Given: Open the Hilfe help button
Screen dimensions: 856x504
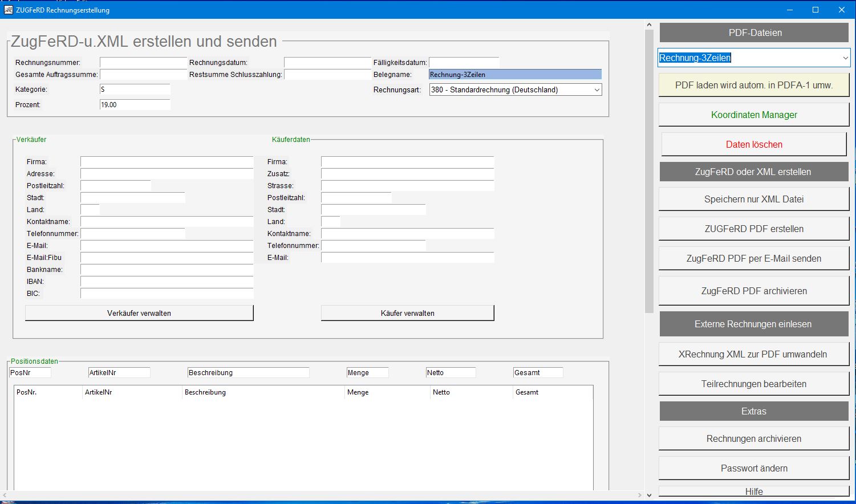Looking at the screenshot, I should coord(753,491).
